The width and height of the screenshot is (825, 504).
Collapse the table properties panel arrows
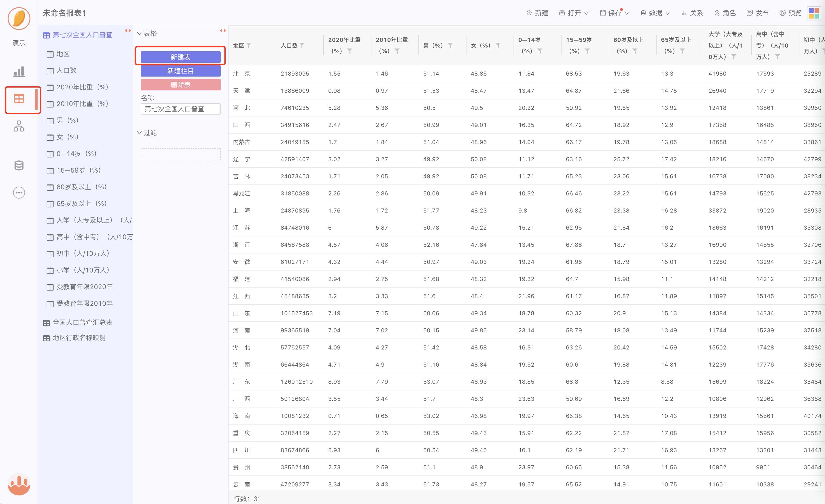point(223,30)
